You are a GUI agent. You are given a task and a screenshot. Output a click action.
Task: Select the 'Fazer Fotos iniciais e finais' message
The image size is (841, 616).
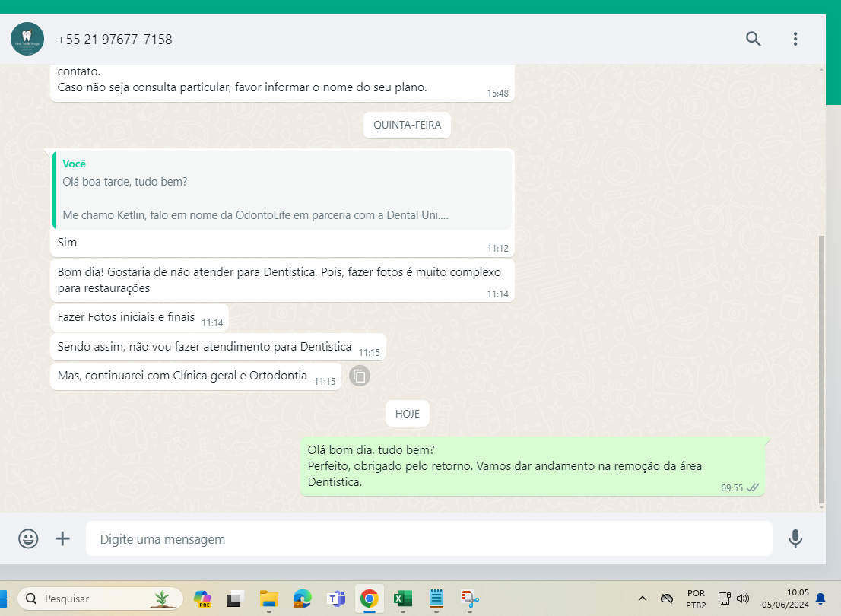coord(139,318)
